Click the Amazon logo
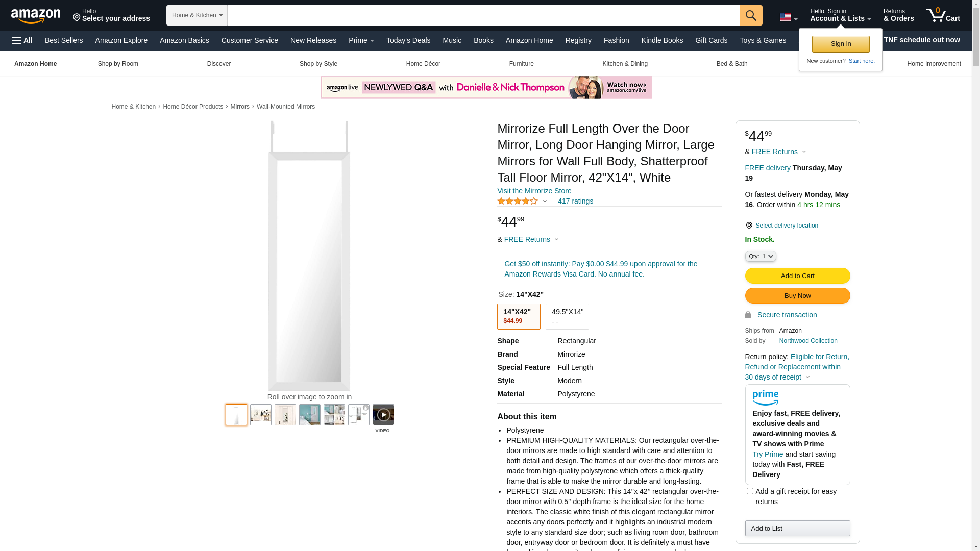The image size is (980, 551). (x=36, y=16)
